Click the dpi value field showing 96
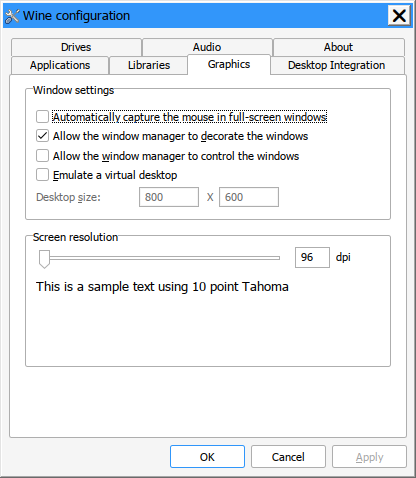 312,257
